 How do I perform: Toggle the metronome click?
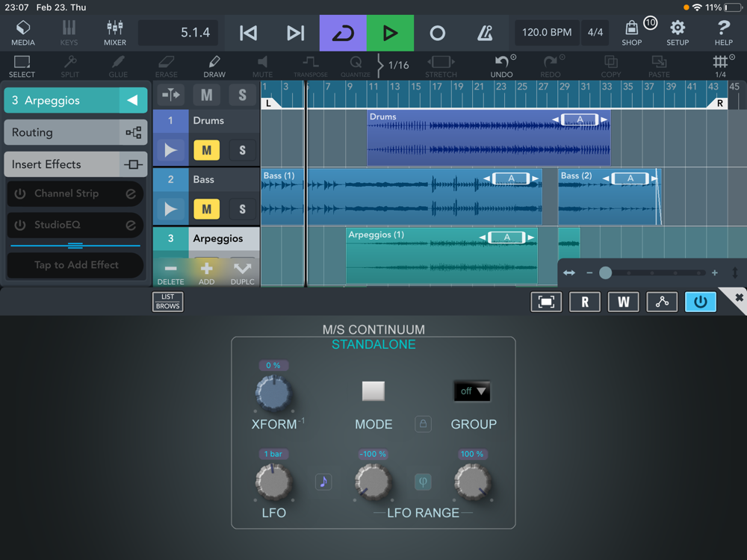(x=485, y=33)
